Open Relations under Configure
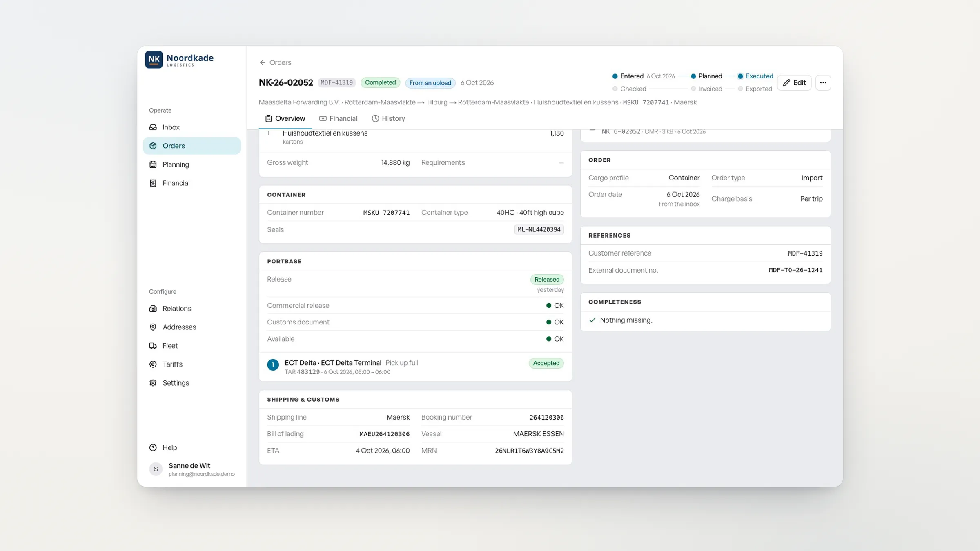The height and width of the screenshot is (551, 980). coord(192,309)
